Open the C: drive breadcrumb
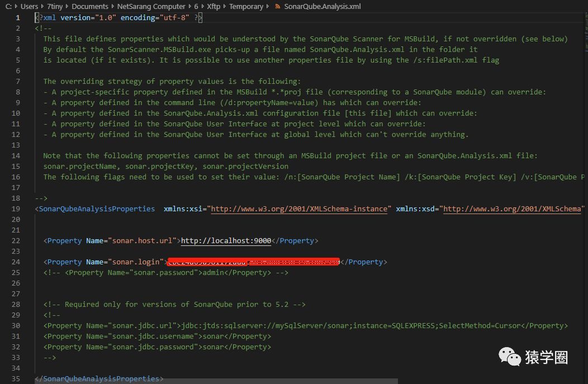Viewport: 588px width, 384px height. point(8,6)
